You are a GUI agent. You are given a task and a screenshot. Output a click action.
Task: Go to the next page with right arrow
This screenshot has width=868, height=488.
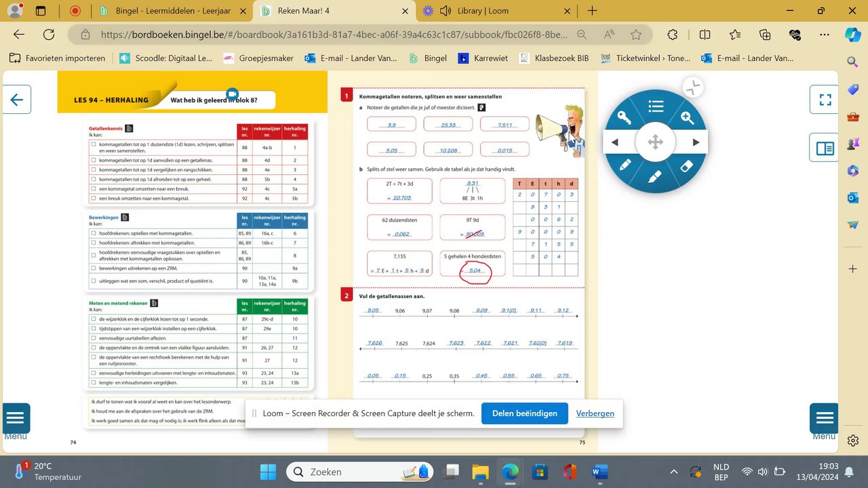pyautogui.click(x=696, y=142)
